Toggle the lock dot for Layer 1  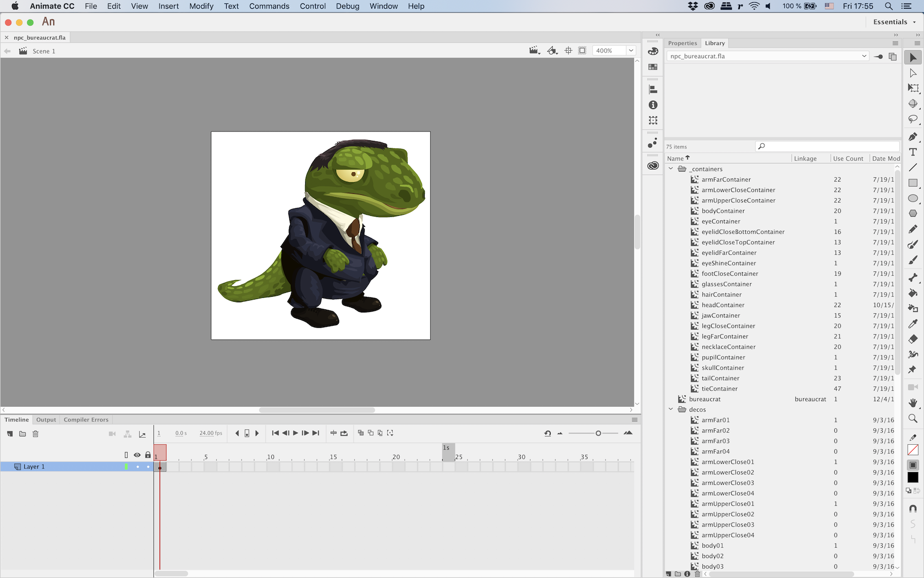tap(148, 467)
